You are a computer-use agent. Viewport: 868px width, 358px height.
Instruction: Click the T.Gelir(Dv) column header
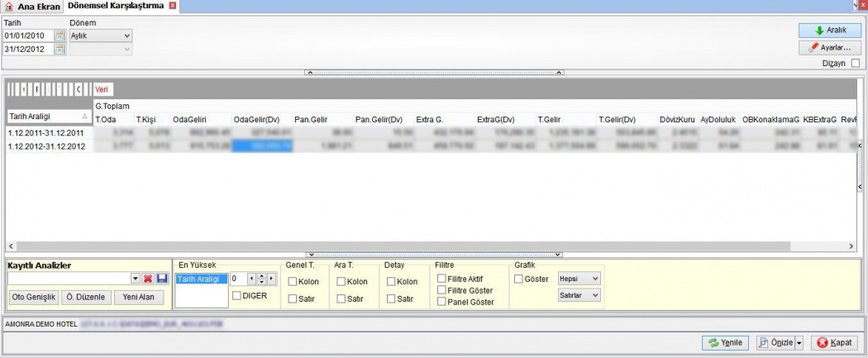pyautogui.click(x=627, y=119)
